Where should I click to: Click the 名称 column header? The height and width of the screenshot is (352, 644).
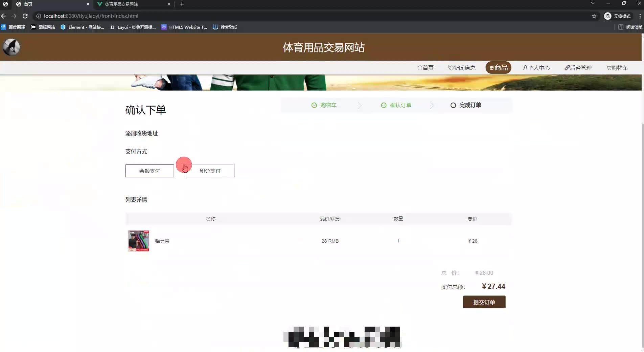click(x=210, y=219)
